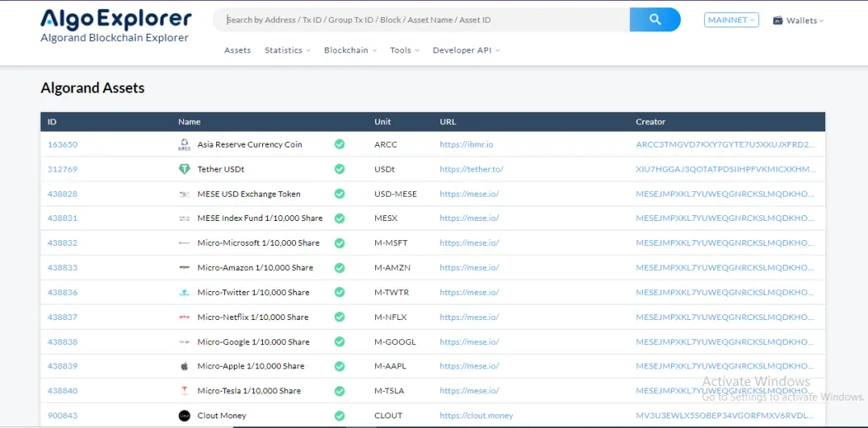Click the MESE USD Exchange Token logo

pyautogui.click(x=185, y=194)
